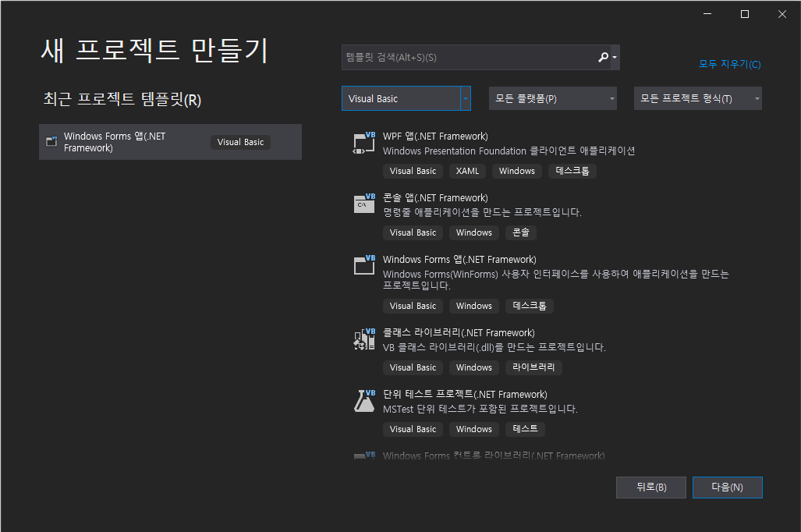Select Windows Forms 앱(.NET Framework) in template list

tap(459, 260)
